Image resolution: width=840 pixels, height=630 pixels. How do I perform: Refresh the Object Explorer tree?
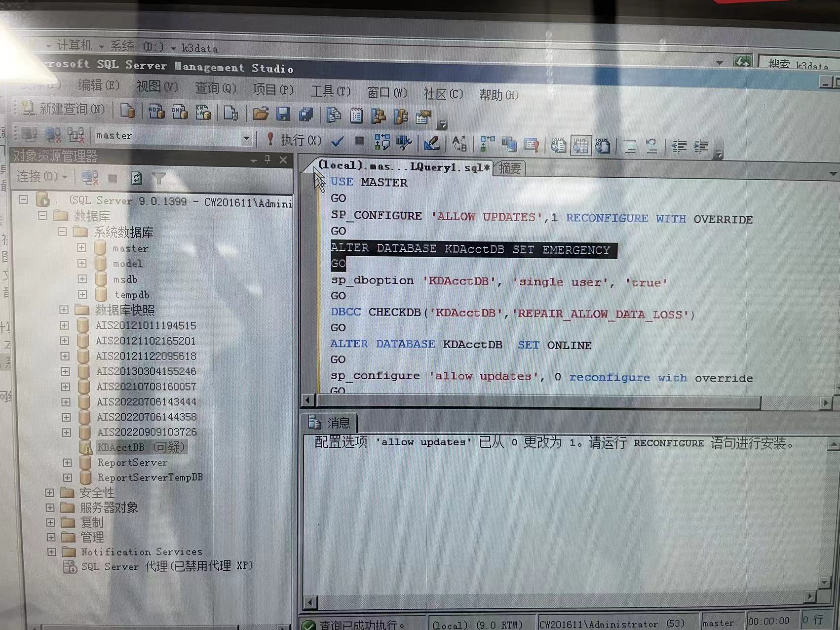tap(136, 178)
